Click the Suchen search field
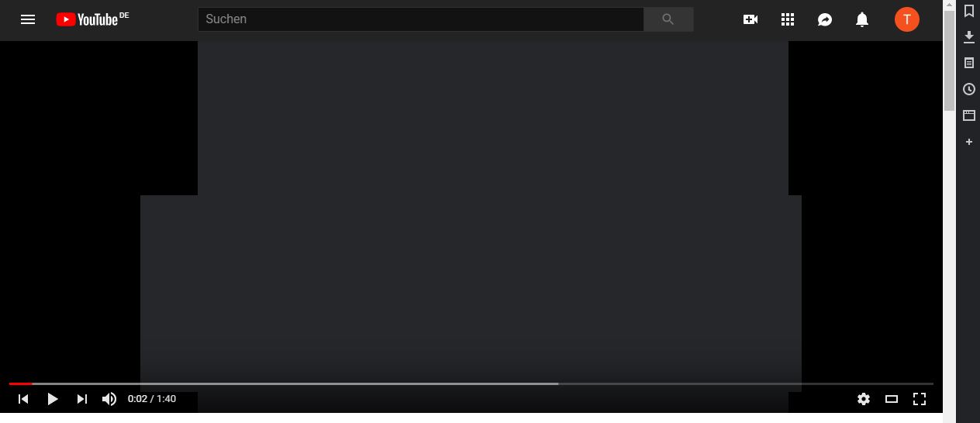The image size is (980, 423). point(421,19)
